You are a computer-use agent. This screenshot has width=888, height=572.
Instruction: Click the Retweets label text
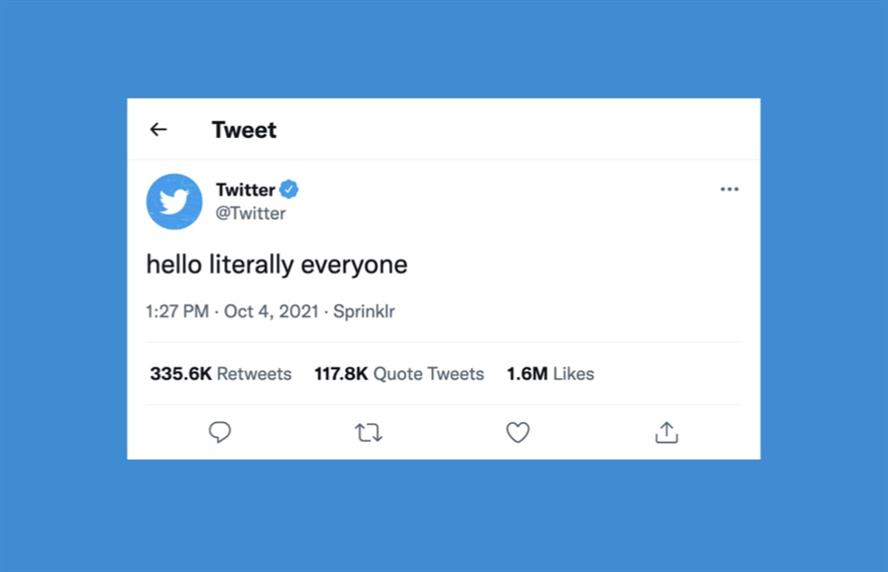[254, 374]
